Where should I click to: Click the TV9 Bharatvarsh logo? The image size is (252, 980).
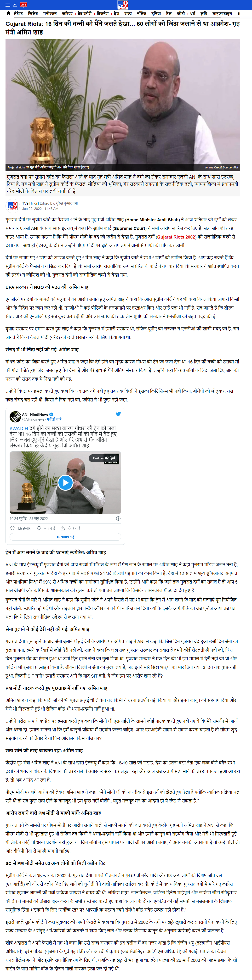pyautogui.click(x=123, y=5)
